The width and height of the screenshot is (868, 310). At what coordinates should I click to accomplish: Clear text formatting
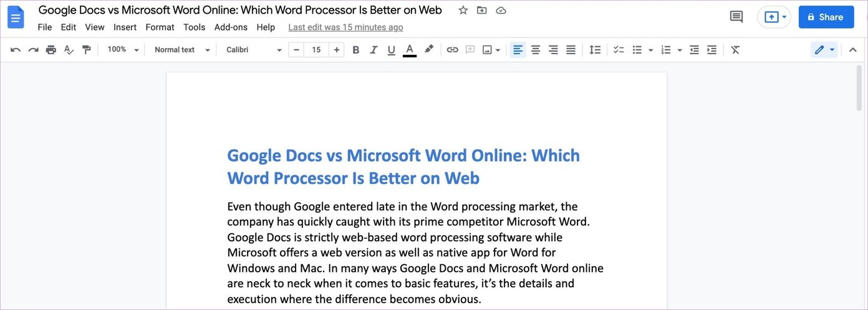point(735,50)
